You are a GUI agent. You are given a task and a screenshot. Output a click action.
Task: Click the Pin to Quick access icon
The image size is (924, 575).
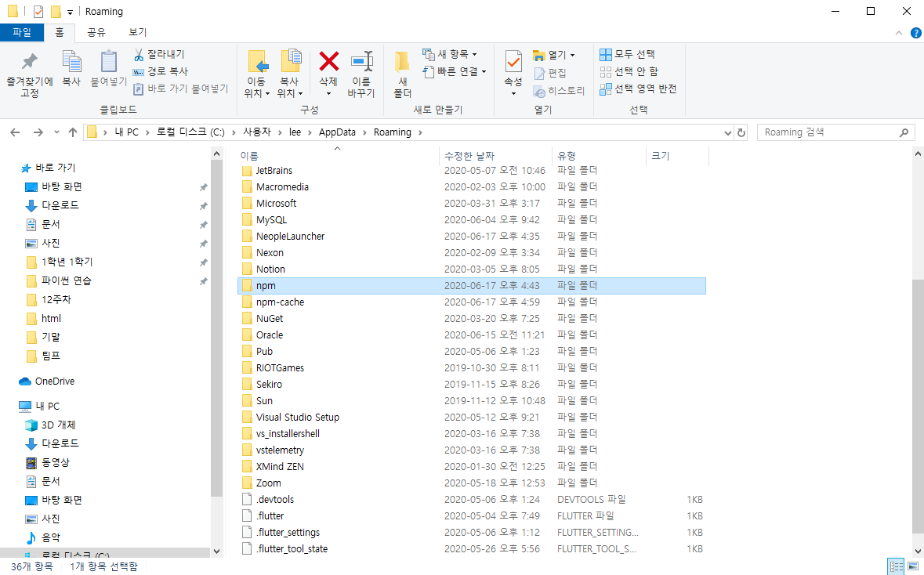click(x=29, y=61)
